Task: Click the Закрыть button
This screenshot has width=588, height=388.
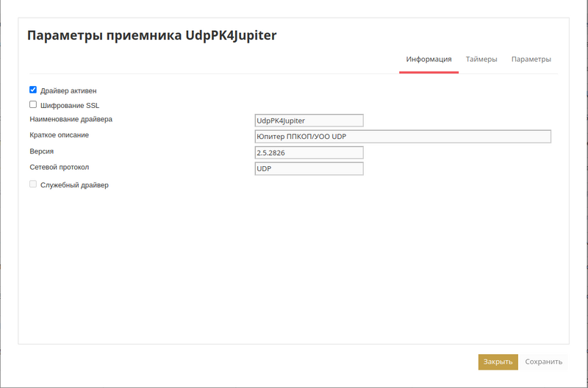Action: (498, 362)
